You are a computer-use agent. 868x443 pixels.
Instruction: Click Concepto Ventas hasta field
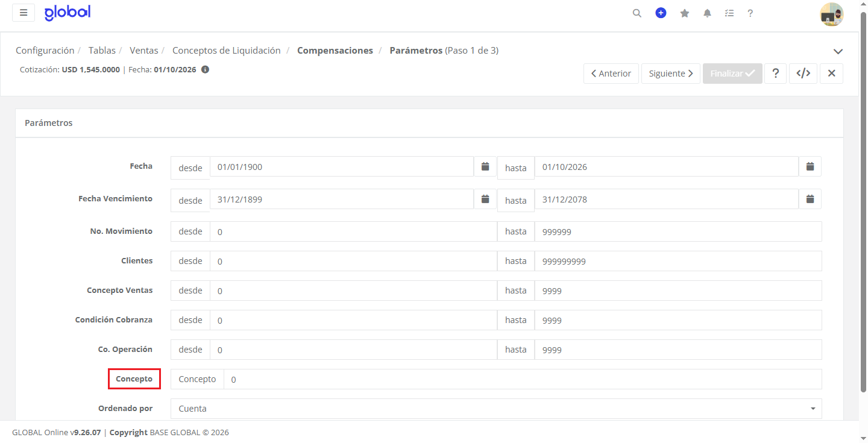(678, 291)
